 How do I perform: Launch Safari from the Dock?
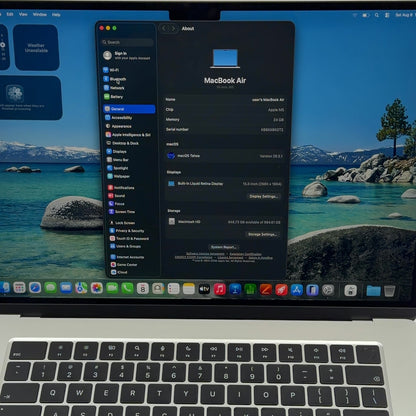pyautogui.click(x=35, y=288)
